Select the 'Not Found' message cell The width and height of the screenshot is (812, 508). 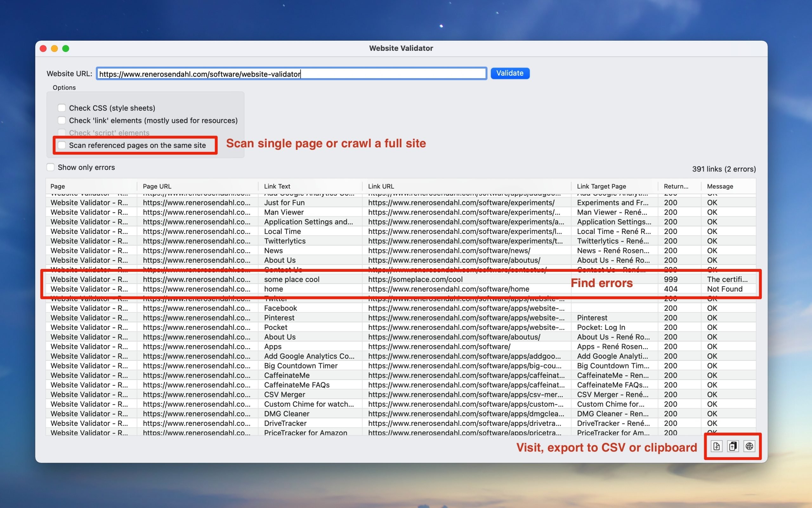click(725, 289)
